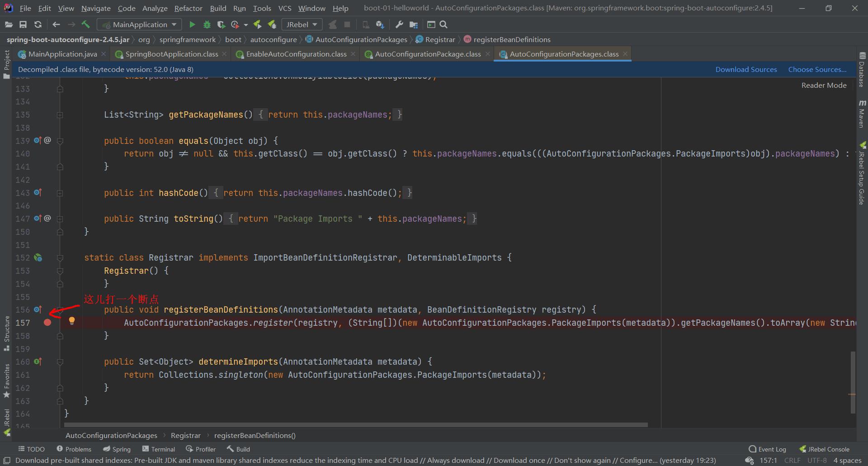Image resolution: width=868 pixels, height=466 pixels.
Task: Click the override gutter icon on line 139
Action: tap(38, 141)
